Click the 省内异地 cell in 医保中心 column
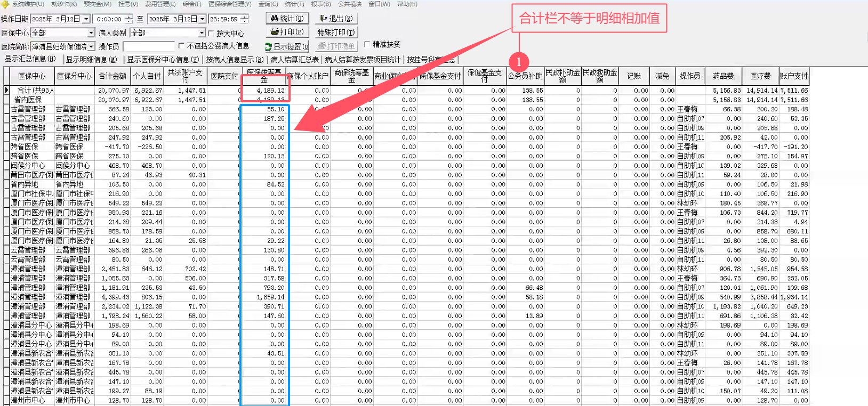Image resolution: width=868 pixels, height=406 pixels. click(x=32, y=184)
